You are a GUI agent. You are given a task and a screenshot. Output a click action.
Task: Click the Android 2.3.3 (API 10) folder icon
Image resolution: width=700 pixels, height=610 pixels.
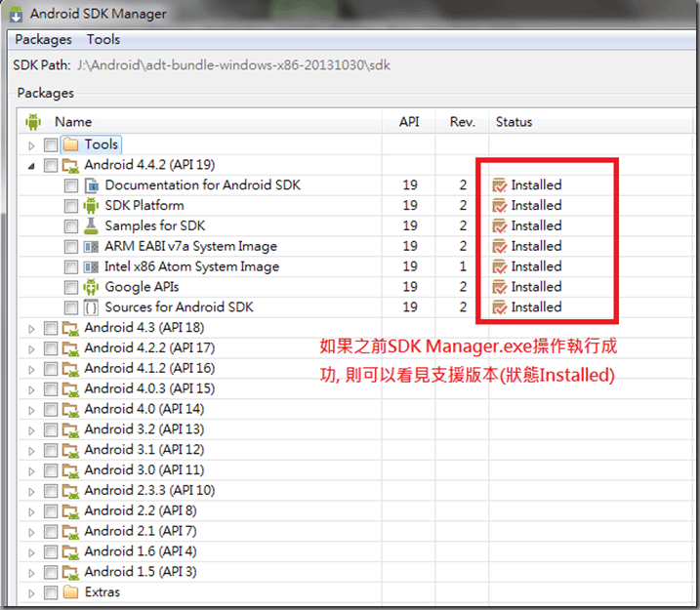[x=70, y=491]
